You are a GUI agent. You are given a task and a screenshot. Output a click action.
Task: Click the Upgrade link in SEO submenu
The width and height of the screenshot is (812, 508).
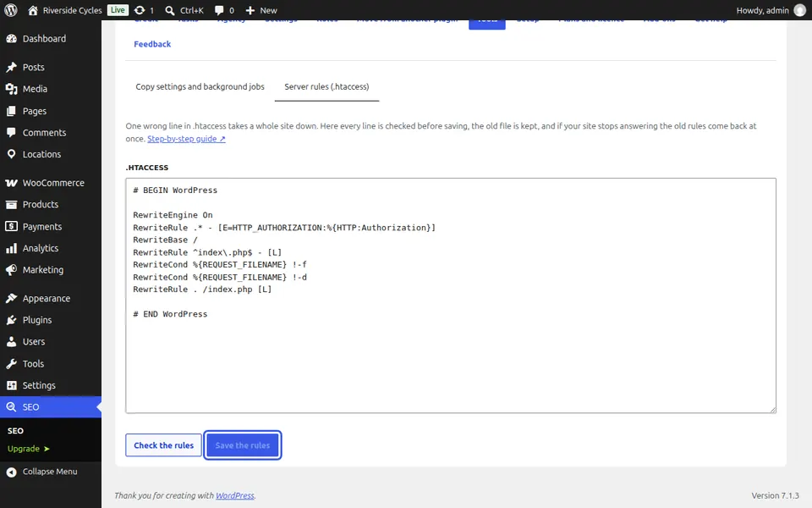[29, 449]
